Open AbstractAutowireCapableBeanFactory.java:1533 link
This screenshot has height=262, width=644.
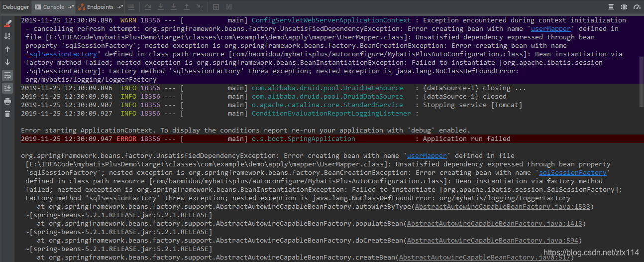point(503,207)
